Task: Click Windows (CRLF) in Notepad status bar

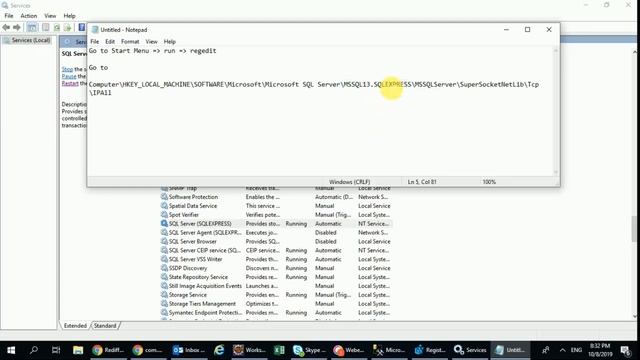Action: 349,182
